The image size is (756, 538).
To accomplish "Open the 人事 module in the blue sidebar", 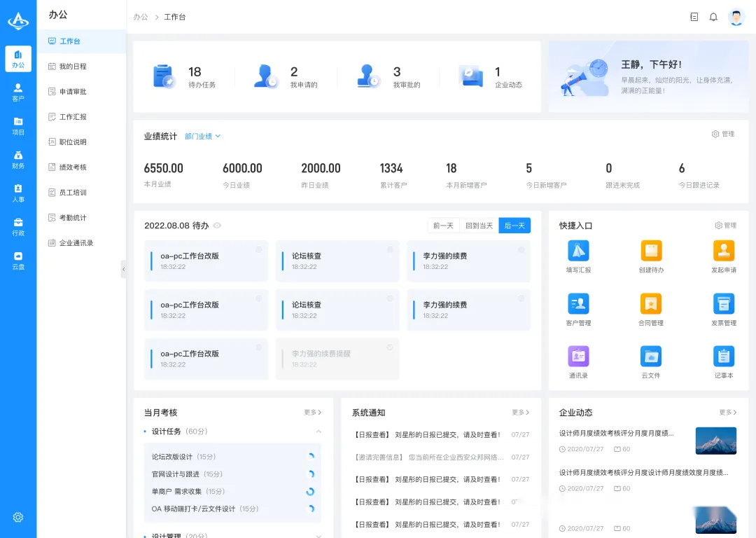I will [17, 193].
